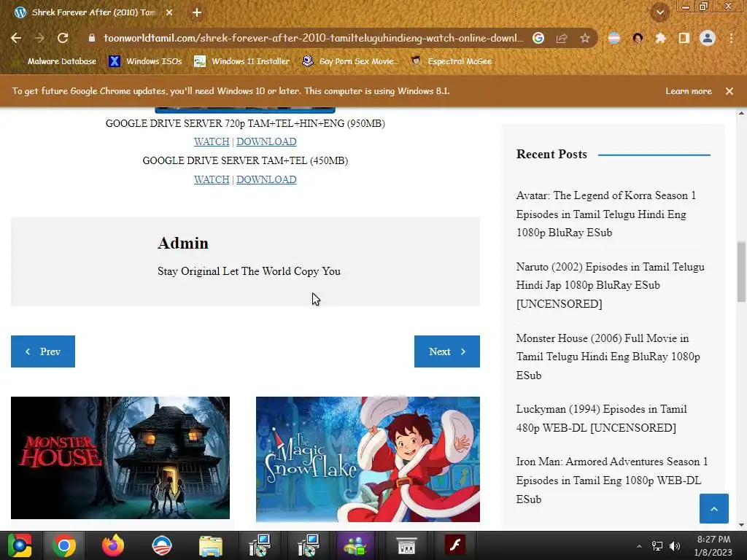Bookmark this page with the star
This screenshot has width=747, height=560.
coord(585,38)
